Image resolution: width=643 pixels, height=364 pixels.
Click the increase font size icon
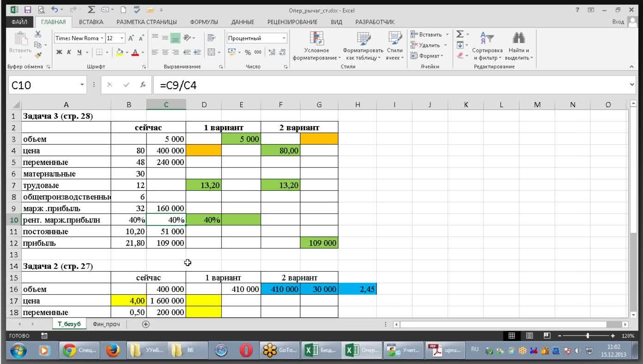[x=131, y=38]
